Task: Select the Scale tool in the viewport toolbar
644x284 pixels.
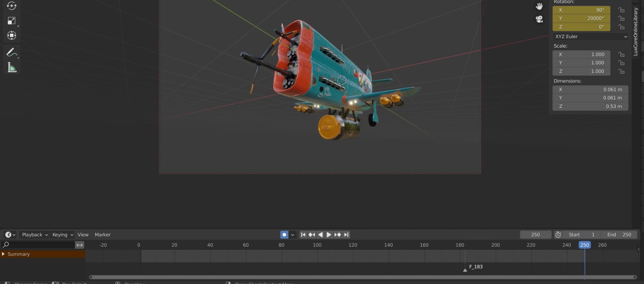Action: point(11,21)
